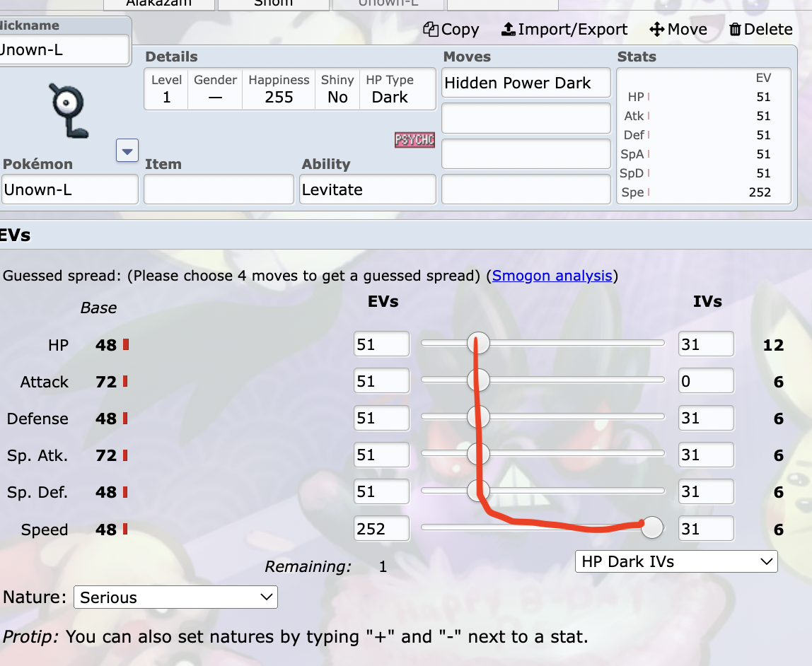Screen dimensions: 812x666
Task: Open the Level detail value
Action: click(166, 89)
